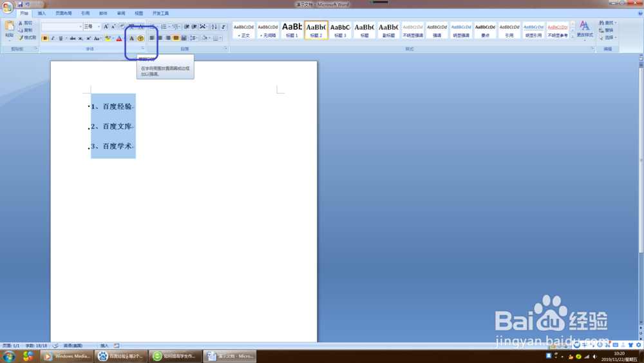
Task: Apply the 副标题 (Subtitle) style
Action: [x=388, y=30]
